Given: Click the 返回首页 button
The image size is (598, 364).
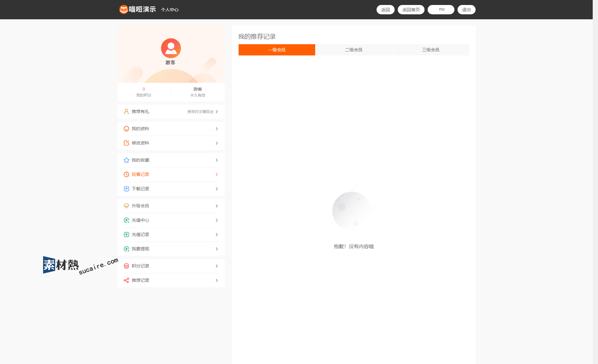Looking at the screenshot, I should (x=411, y=10).
